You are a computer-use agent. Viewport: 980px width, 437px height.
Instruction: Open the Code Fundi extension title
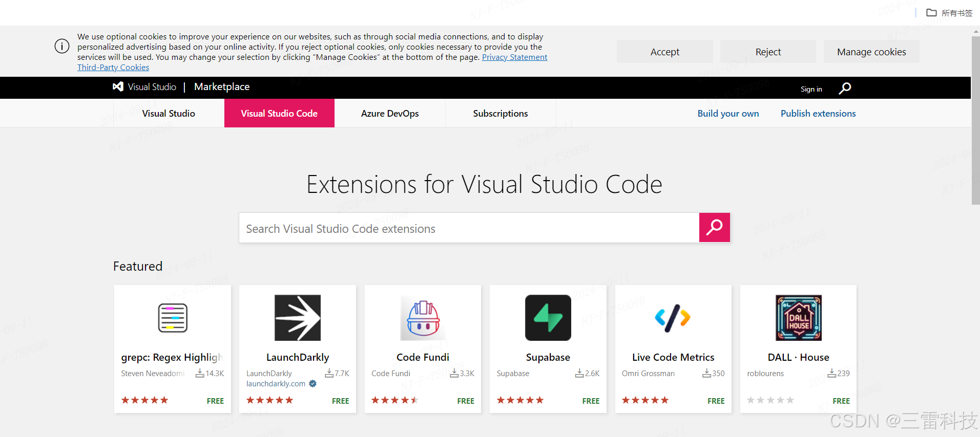[x=423, y=357]
